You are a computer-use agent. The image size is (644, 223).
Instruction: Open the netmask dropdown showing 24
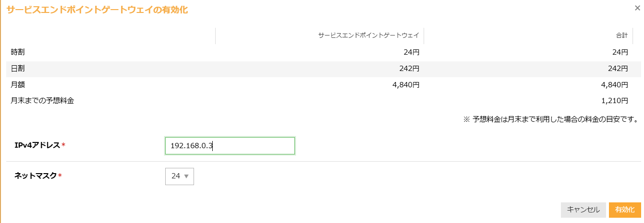click(x=180, y=176)
